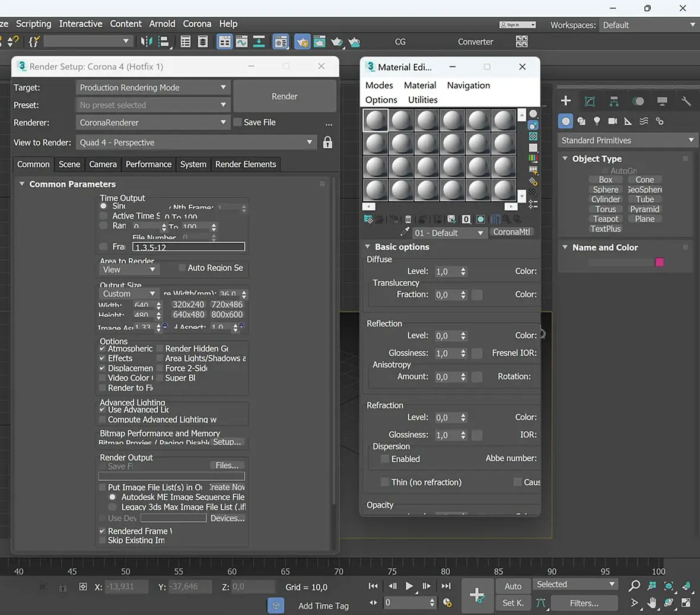Click the Render button
Viewport: 700px width, 615px height.
285,96
